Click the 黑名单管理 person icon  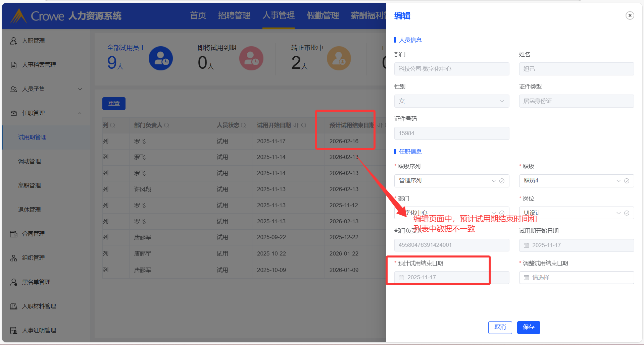point(13,282)
